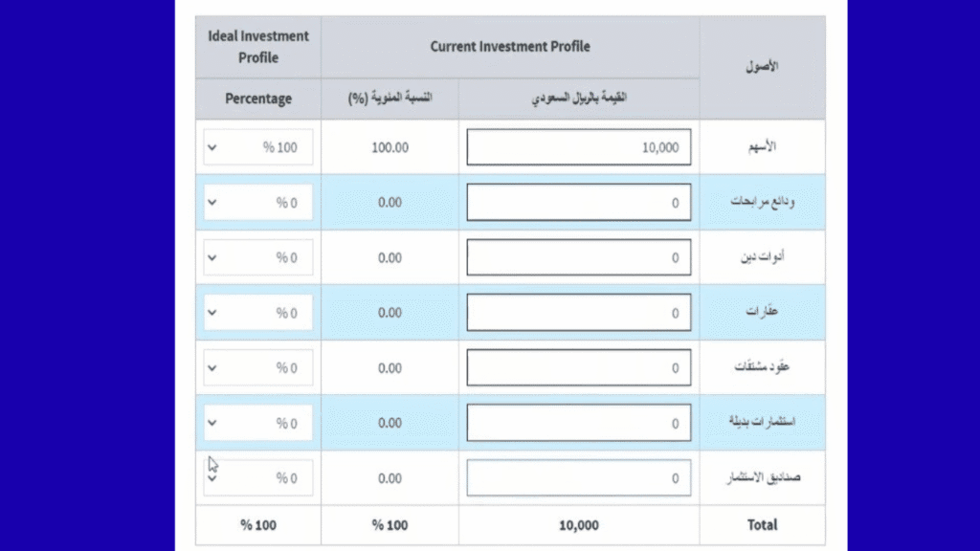Expand the عقارات ideal percentage dropdown
The width and height of the screenshot is (980, 551).
click(257, 313)
